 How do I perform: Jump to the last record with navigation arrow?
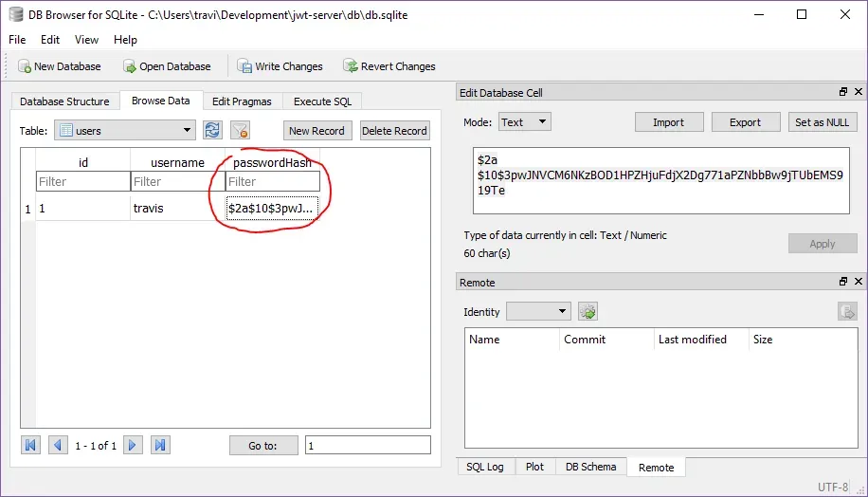tap(160, 445)
